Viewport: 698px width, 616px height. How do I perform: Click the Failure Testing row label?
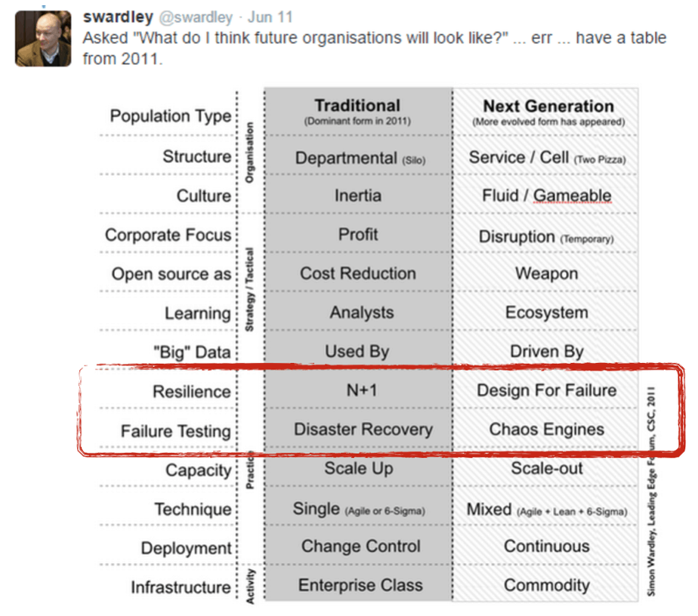pos(175,431)
